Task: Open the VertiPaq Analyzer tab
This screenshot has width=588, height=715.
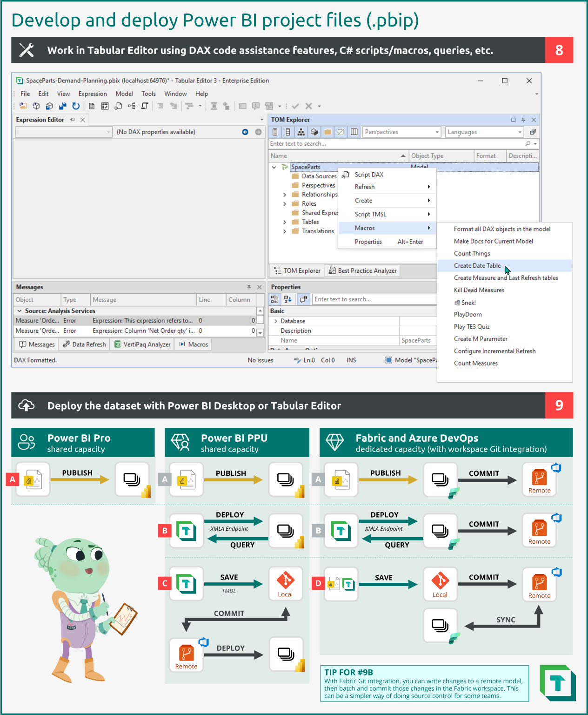Action: pyautogui.click(x=143, y=344)
